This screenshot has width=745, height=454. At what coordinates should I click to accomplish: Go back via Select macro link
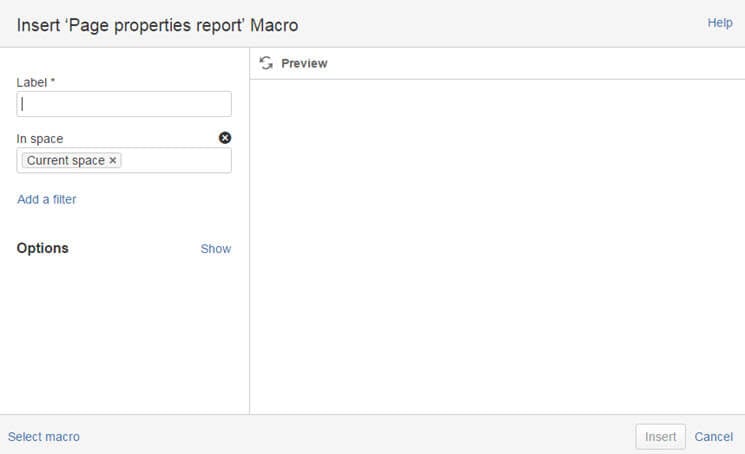click(44, 436)
